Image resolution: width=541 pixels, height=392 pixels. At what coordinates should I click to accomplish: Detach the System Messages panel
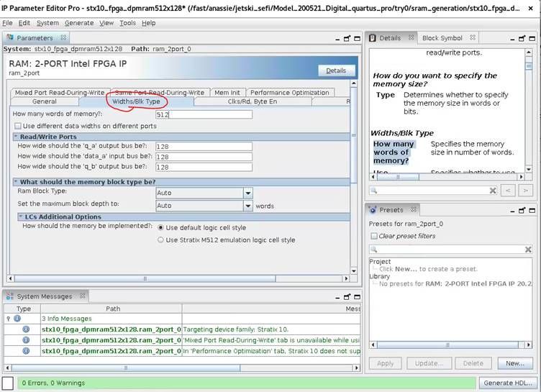(x=346, y=296)
